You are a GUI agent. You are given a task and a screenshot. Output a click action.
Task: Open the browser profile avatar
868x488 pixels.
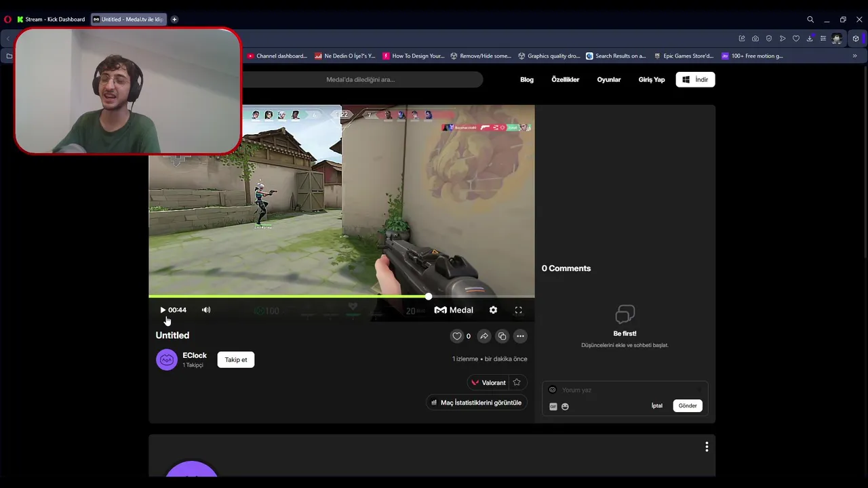(837, 39)
